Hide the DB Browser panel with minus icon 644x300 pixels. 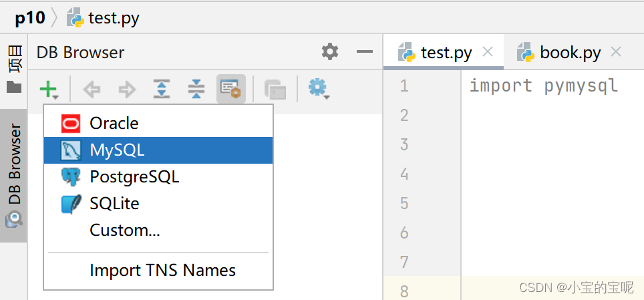click(x=365, y=51)
